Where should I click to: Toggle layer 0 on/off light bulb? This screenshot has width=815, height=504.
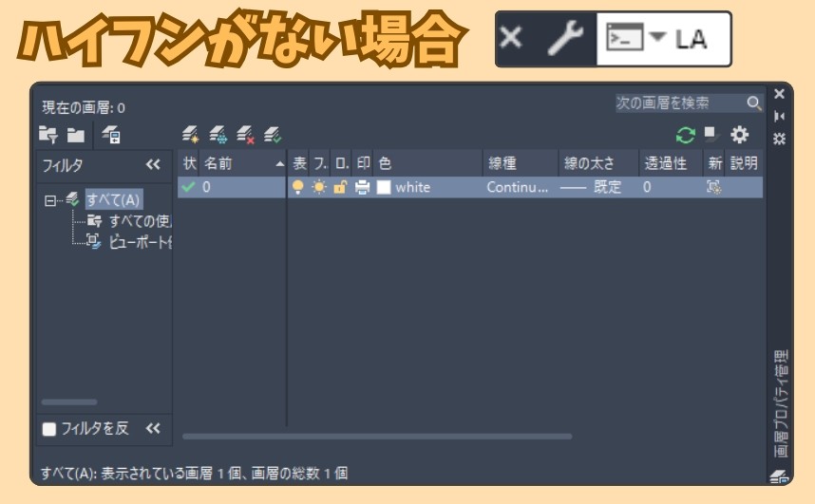(298, 187)
